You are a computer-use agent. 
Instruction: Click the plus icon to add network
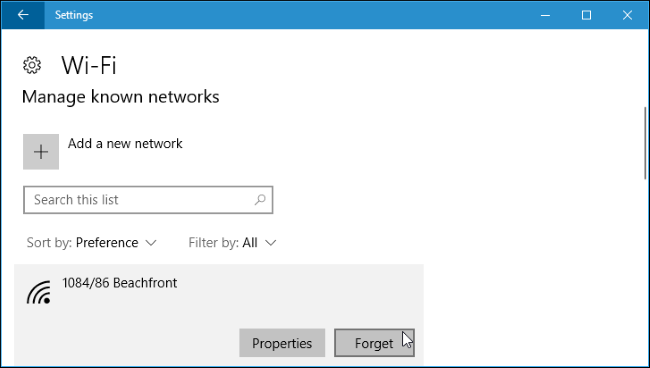41,152
